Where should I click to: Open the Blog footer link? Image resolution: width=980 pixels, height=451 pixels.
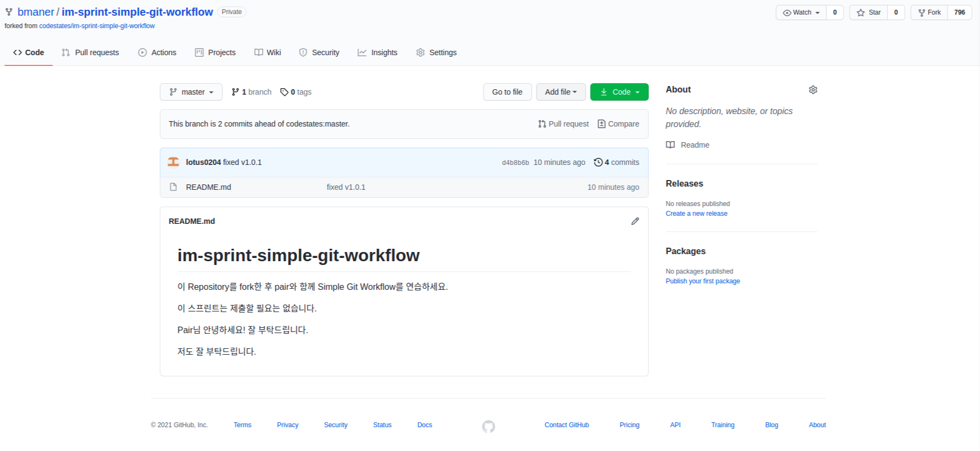point(772,425)
